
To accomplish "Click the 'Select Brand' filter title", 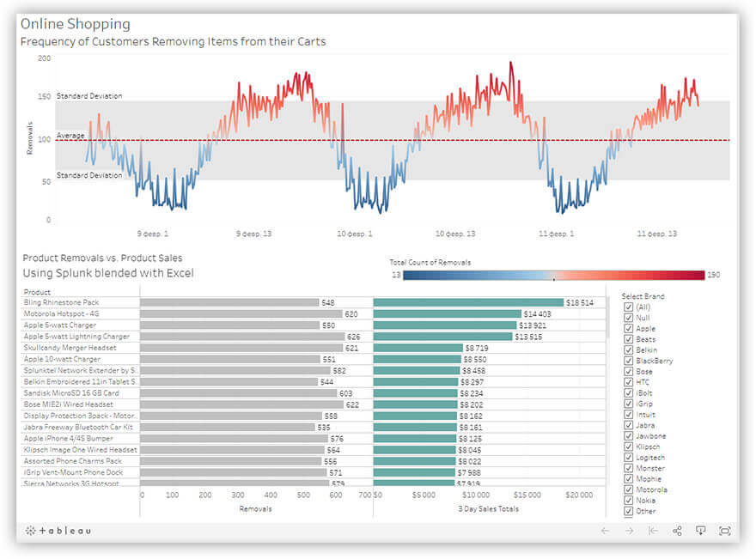I will 643,296.
